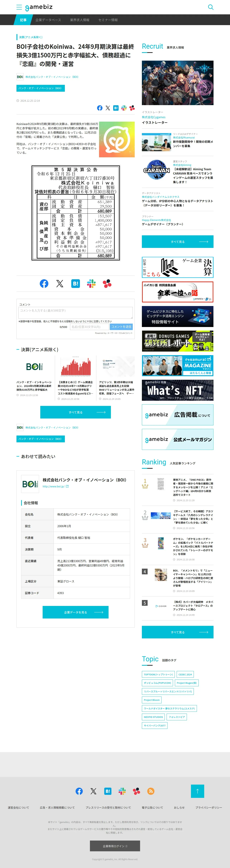Open ゲームデザイナー（プランナー）job link
This screenshot has width=230, height=868.
[x=162, y=224]
